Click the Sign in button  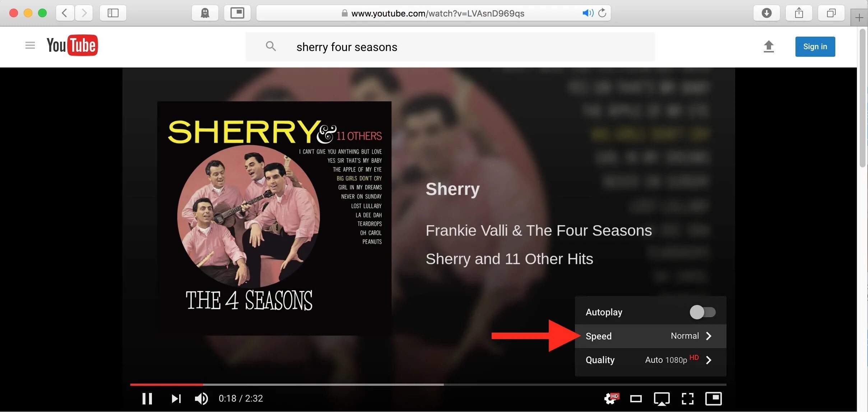(815, 46)
